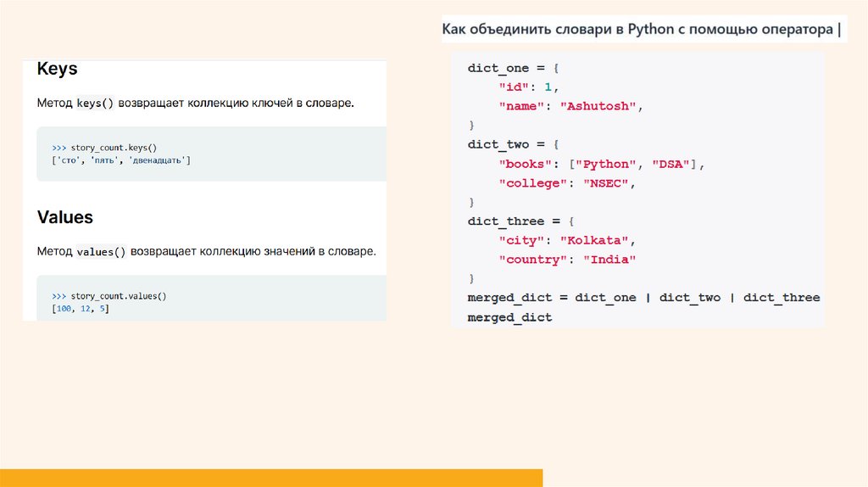Click the [100, 12, 5] output line

80,310
